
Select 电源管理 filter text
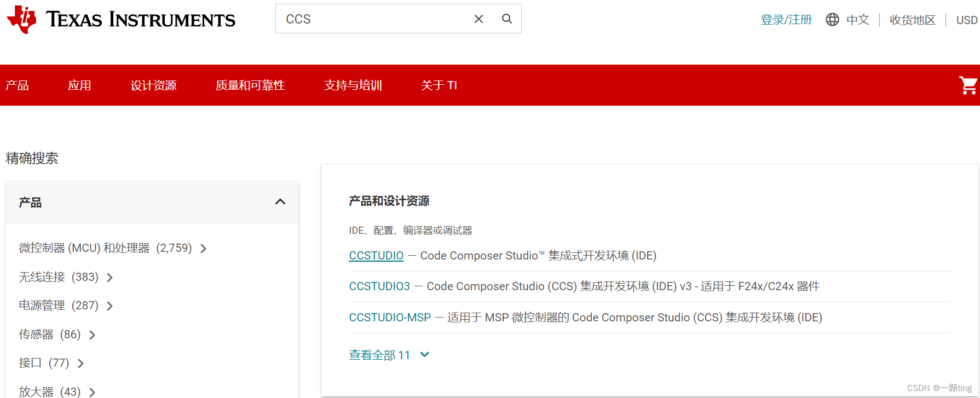tap(42, 305)
